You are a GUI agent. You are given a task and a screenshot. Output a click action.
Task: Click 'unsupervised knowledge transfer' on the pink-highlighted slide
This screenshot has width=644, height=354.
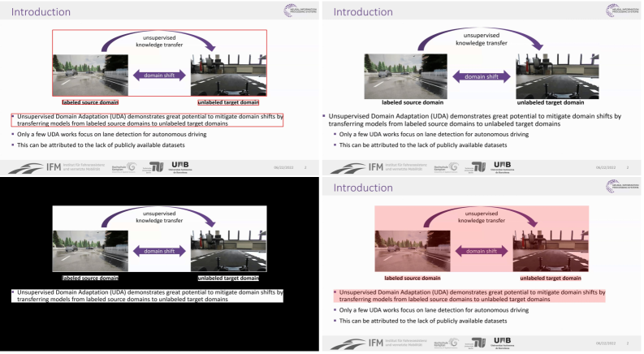point(482,217)
